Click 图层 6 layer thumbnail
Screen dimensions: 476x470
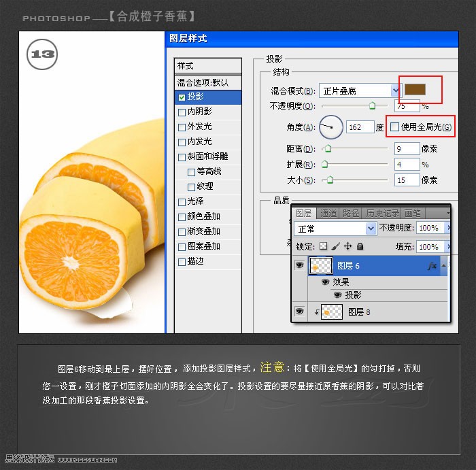[320, 266]
